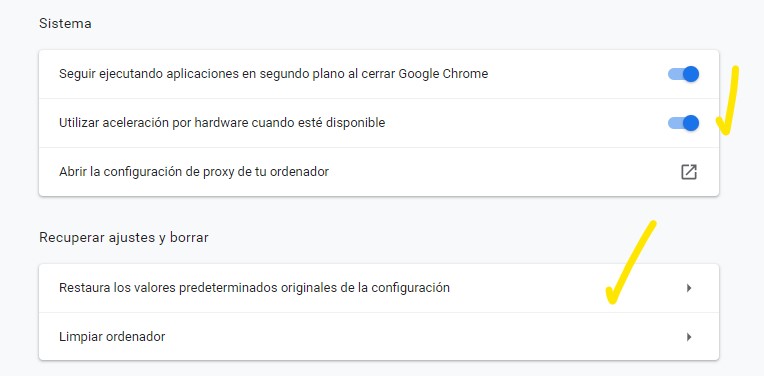This screenshot has height=376, width=764.
Task: Open the Limpiar ordenador row
Action: click(x=379, y=337)
